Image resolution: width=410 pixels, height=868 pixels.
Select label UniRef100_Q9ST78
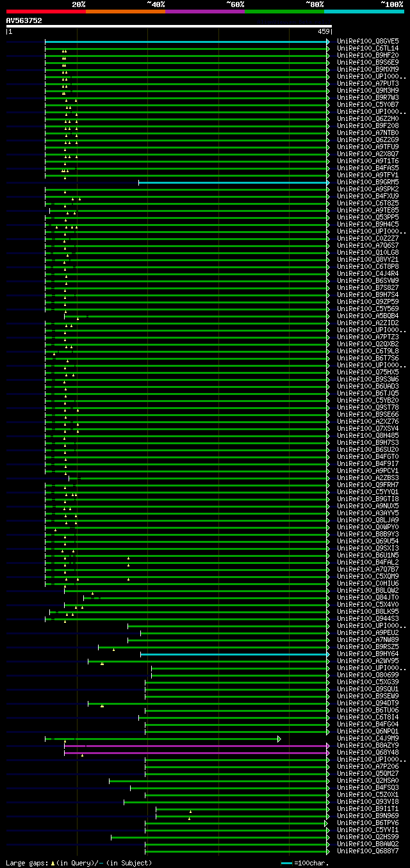368,407
